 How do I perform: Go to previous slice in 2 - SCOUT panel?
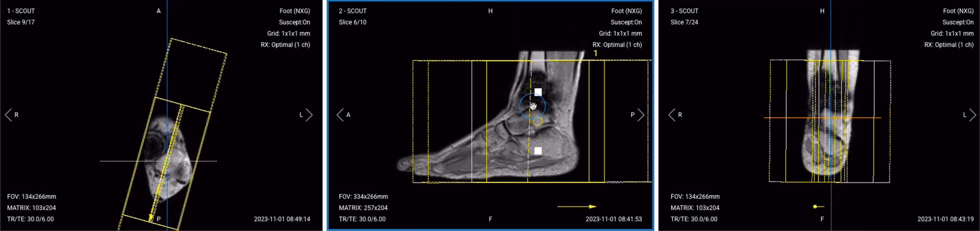pos(340,115)
